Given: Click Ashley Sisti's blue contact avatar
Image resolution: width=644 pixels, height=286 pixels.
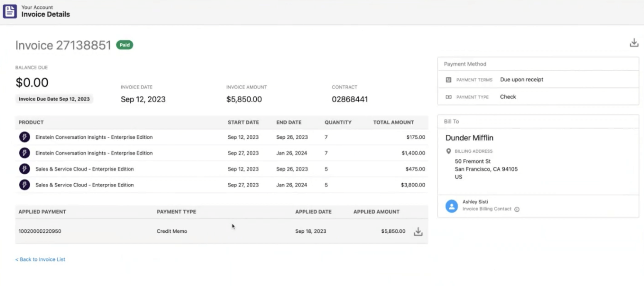Looking at the screenshot, I should coord(452,206).
